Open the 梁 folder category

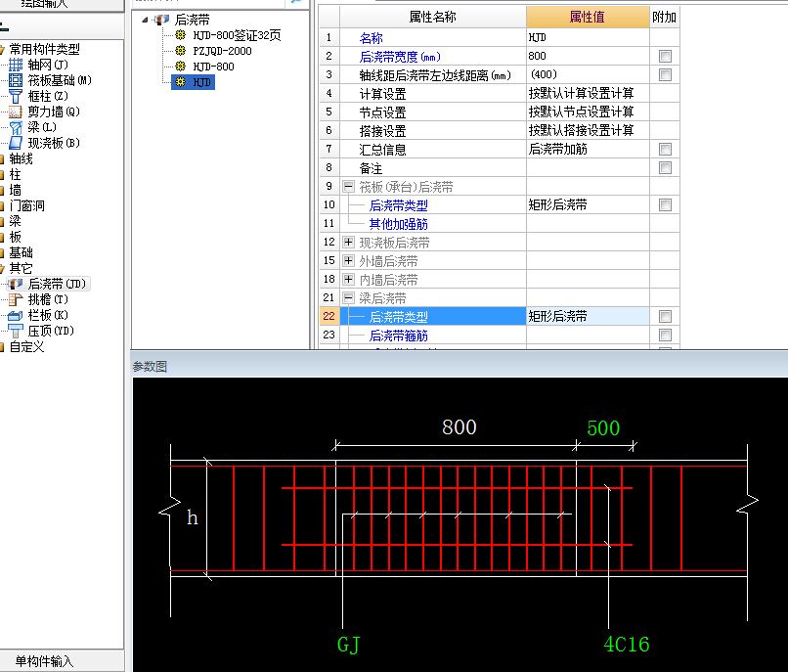point(15,221)
